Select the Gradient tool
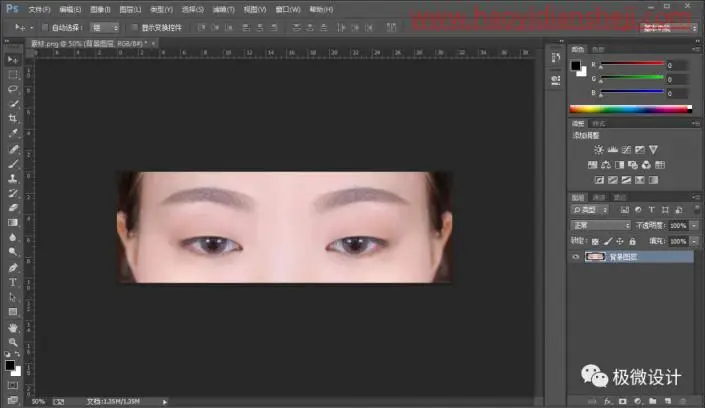Screen dimensions: 705x408 (13, 223)
